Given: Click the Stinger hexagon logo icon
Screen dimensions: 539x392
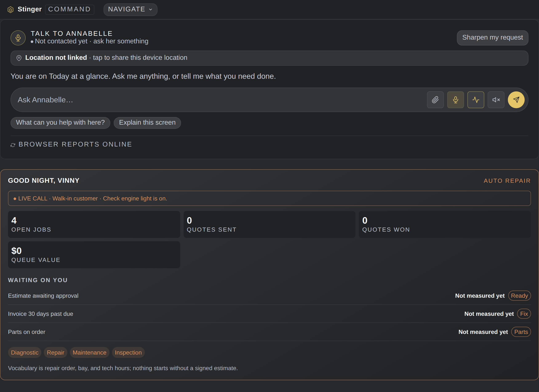Looking at the screenshot, I should (x=11, y=10).
